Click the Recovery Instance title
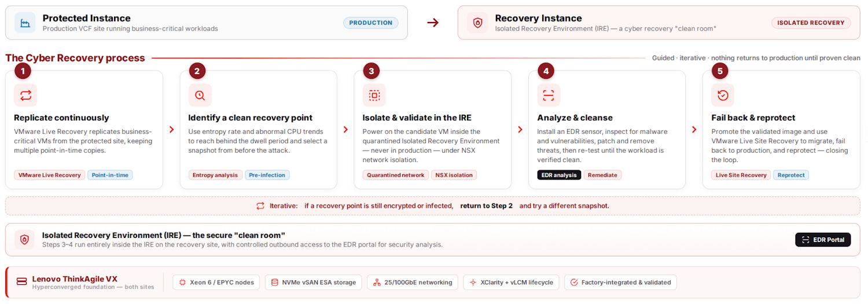 tap(538, 18)
